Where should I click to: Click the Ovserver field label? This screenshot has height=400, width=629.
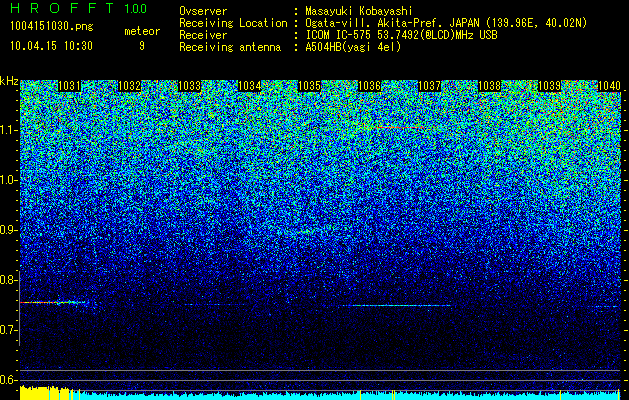(x=203, y=11)
